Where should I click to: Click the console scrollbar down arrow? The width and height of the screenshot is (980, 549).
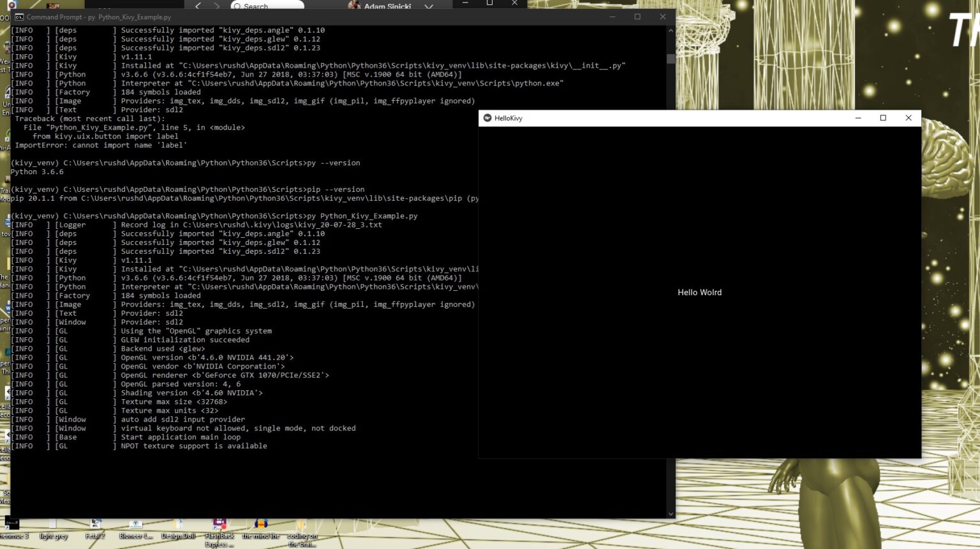pyautogui.click(x=671, y=513)
